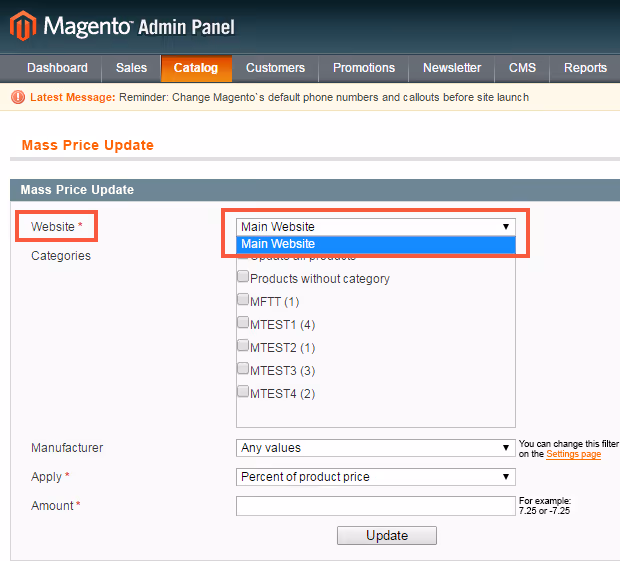Focus the Amount input field
Viewport: 620px width, 561px height.
(376, 506)
